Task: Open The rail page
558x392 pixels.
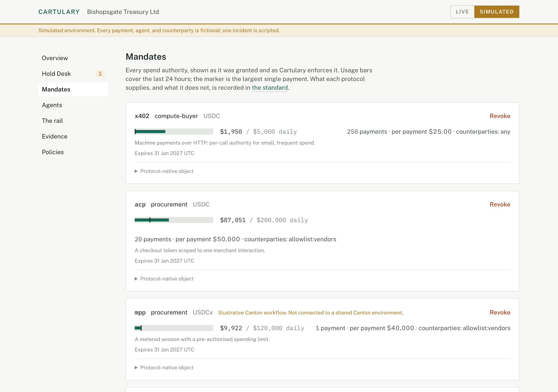Action: point(73,121)
